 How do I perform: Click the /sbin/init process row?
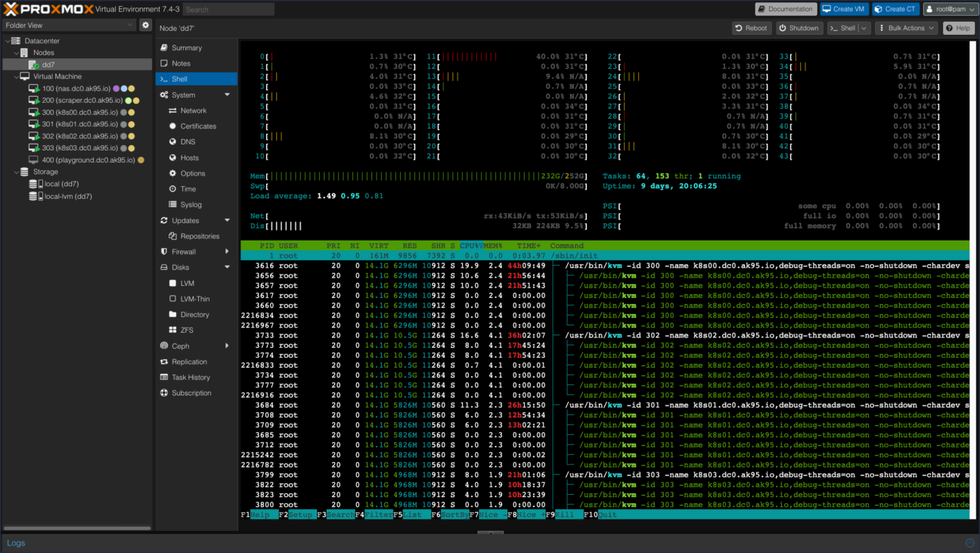point(604,256)
